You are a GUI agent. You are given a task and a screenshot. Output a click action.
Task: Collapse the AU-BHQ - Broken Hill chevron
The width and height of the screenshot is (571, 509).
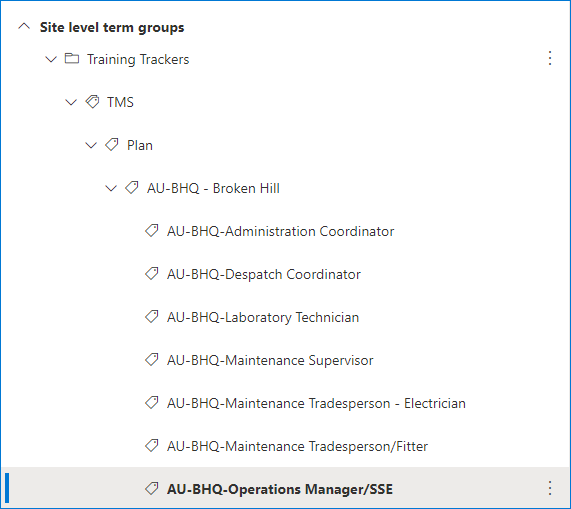click(111, 188)
